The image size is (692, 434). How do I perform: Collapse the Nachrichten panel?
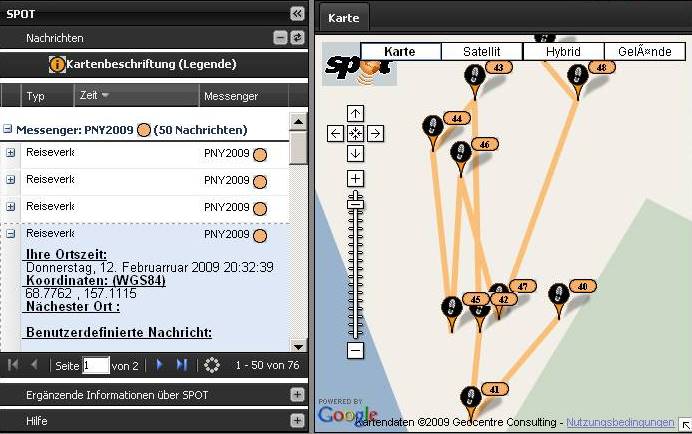click(x=280, y=38)
